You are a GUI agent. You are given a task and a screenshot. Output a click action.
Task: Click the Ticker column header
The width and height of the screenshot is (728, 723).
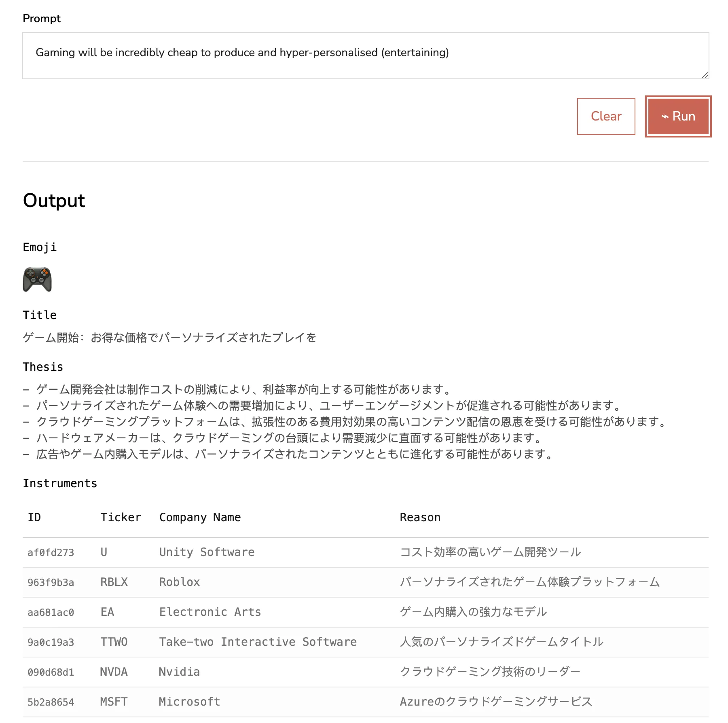tap(121, 517)
